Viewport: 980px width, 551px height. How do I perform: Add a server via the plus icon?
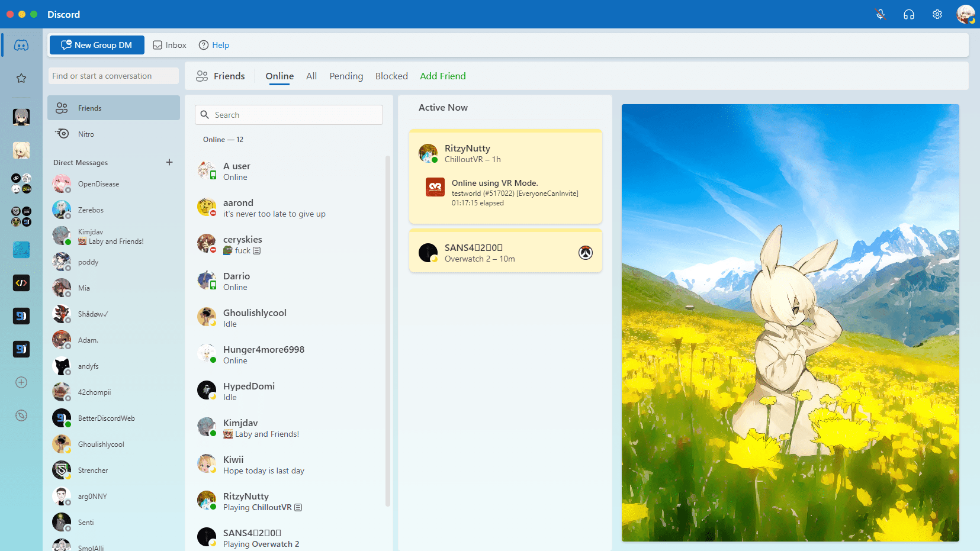coord(21,382)
